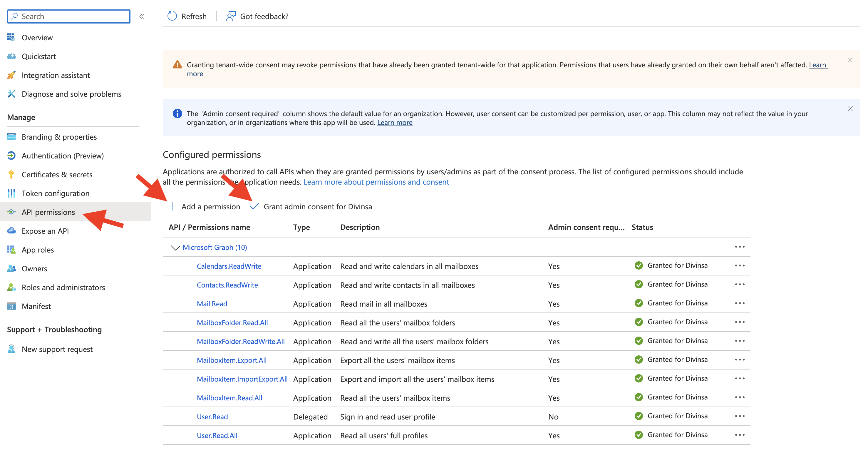Click into the sidebar Search field

pyautogui.click(x=69, y=16)
